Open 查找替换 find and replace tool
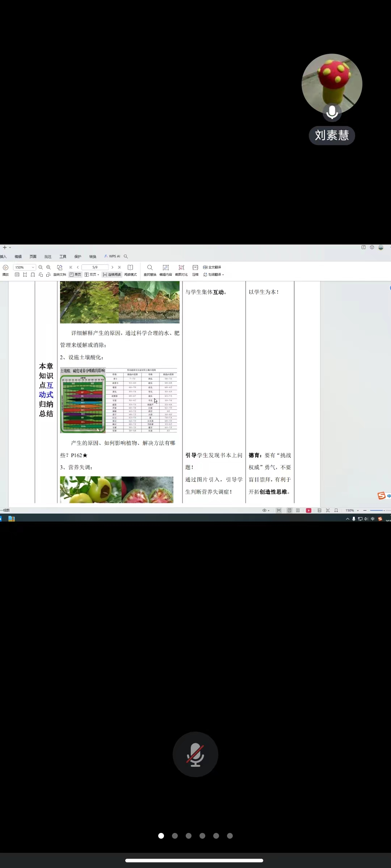Viewport: 391px width, 868px height. pyautogui.click(x=150, y=268)
